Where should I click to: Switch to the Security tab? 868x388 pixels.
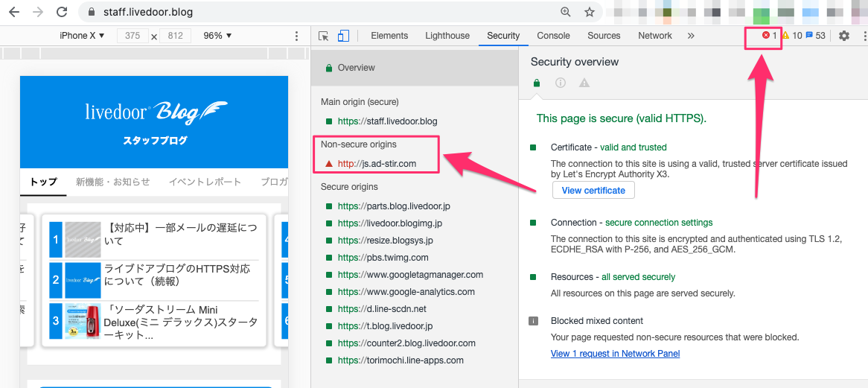[x=503, y=36]
